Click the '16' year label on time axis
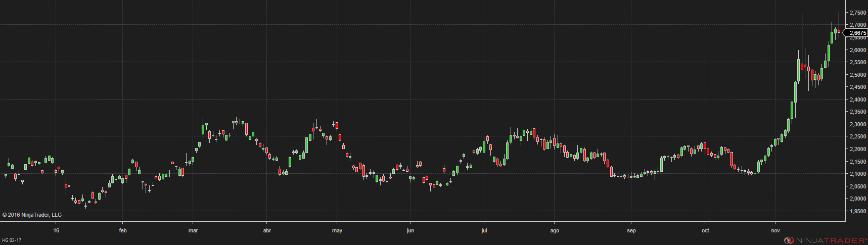 57,230
